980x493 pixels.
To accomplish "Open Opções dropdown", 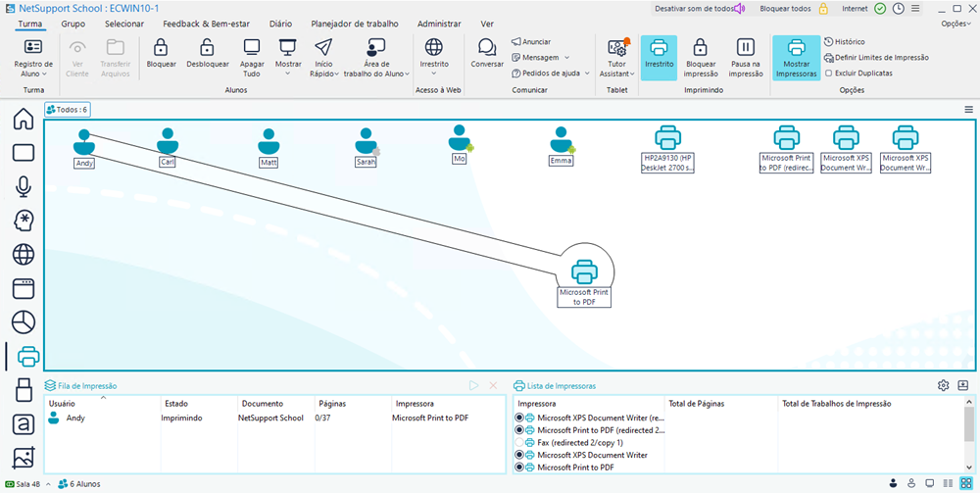I will coord(956,24).
